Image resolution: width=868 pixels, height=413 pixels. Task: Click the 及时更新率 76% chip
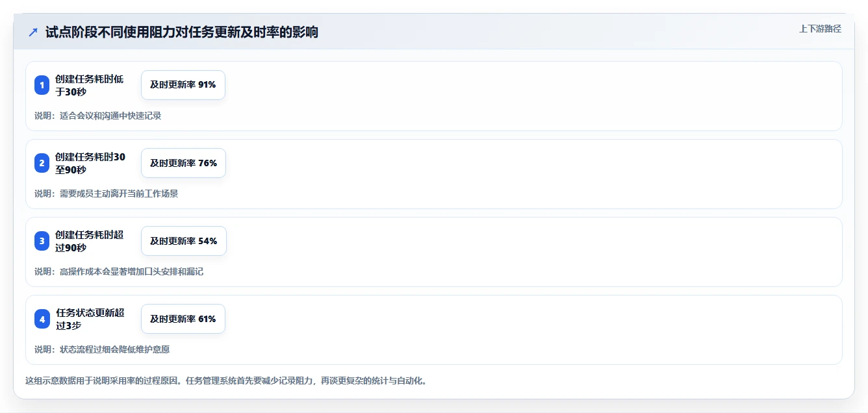(x=183, y=163)
